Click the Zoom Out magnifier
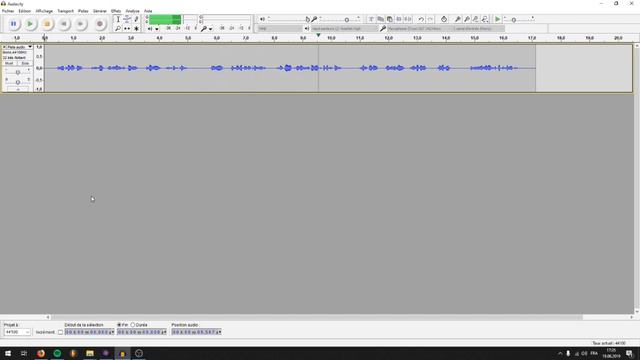Image resolution: width=640 pixels, height=360 pixels. 467,19
